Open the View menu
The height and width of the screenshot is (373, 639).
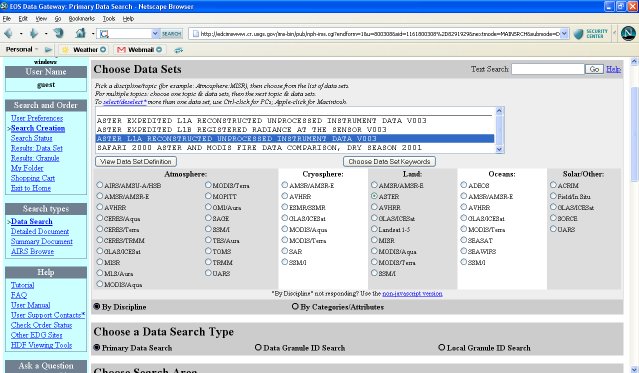[x=41, y=19]
